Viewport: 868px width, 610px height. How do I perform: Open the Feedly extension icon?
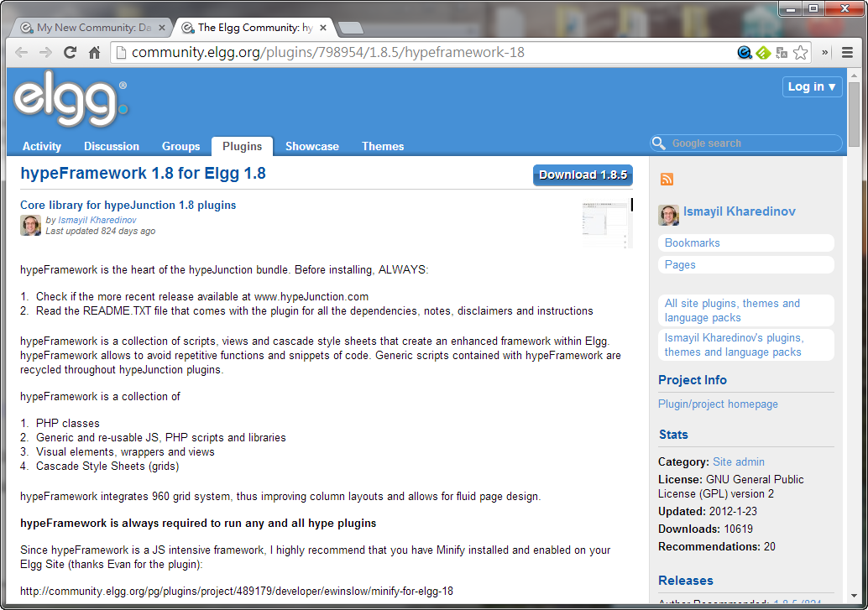point(763,53)
